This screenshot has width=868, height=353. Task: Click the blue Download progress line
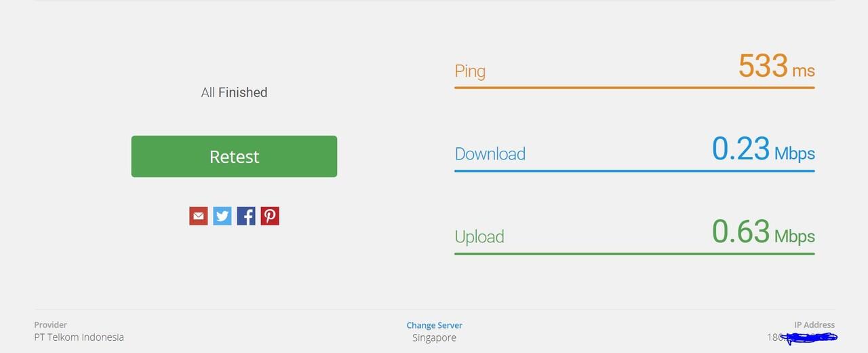(x=634, y=170)
